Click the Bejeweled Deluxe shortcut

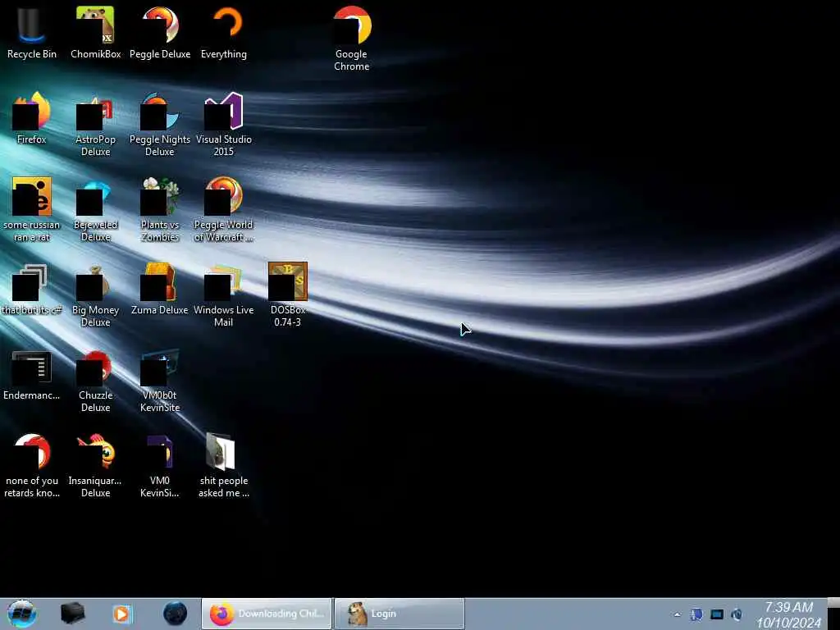[95, 209]
